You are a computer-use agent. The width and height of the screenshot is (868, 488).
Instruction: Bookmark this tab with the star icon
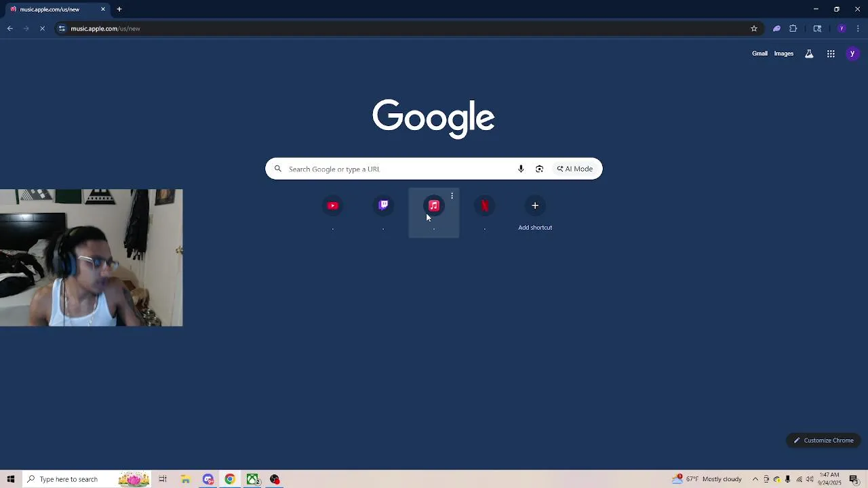[x=753, y=28]
